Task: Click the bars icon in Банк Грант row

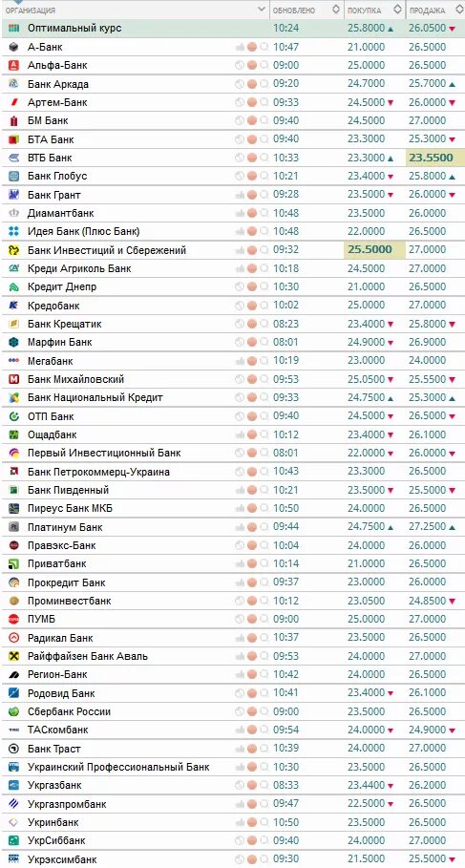Action: click(x=240, y=195)
